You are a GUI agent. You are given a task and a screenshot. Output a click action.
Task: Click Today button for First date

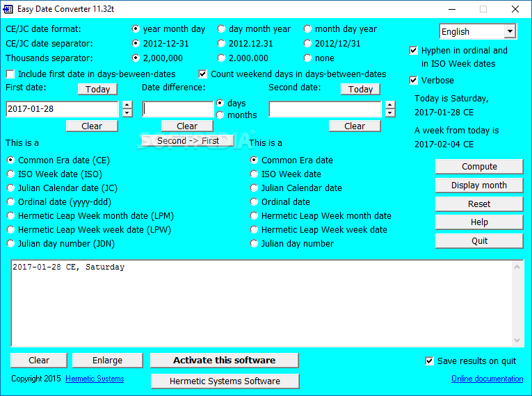98,89
